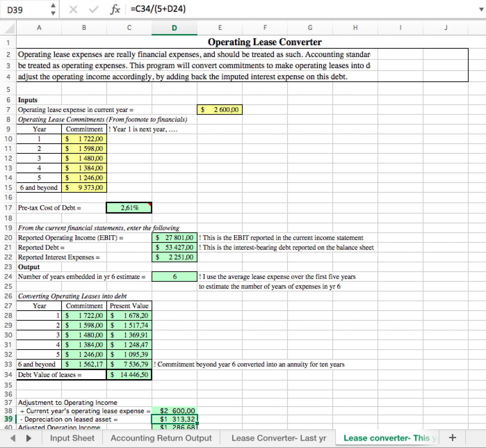Select column C header
Screen dimensions: 486x448
(129, 28)
